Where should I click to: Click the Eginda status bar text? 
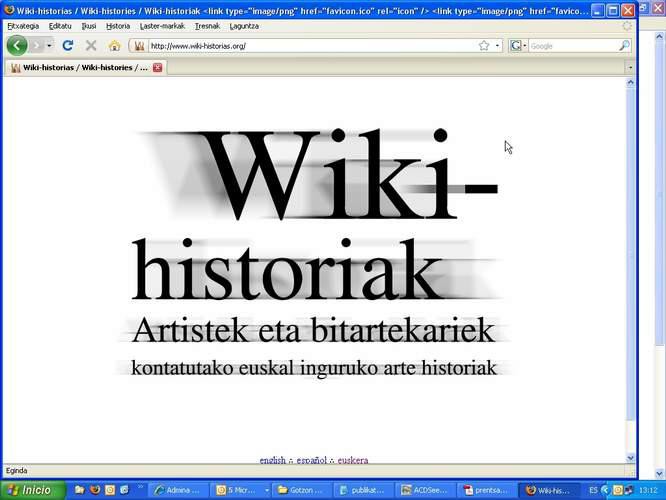click(x=17, y=471)
